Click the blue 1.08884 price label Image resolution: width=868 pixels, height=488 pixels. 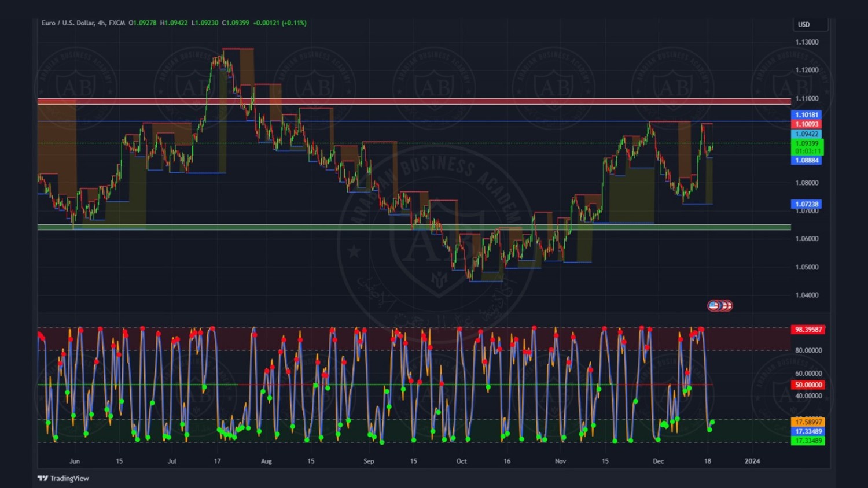[806, 160]
